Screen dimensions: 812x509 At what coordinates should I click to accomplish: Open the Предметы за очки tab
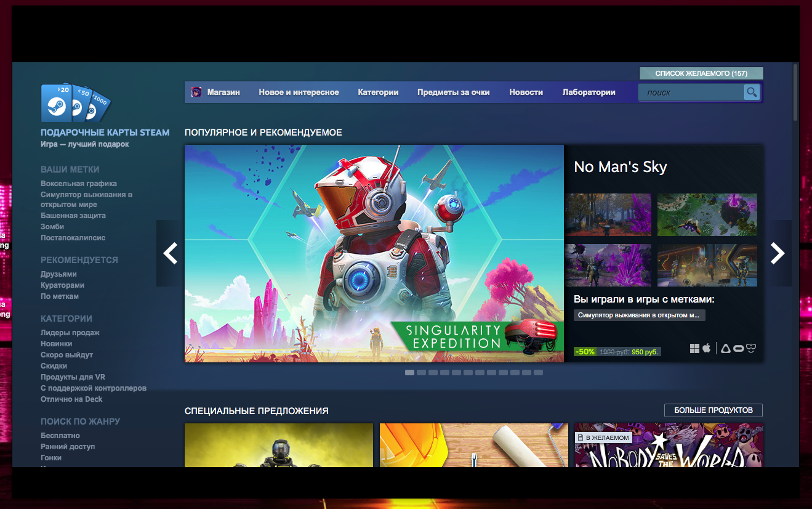pos(454,92)
